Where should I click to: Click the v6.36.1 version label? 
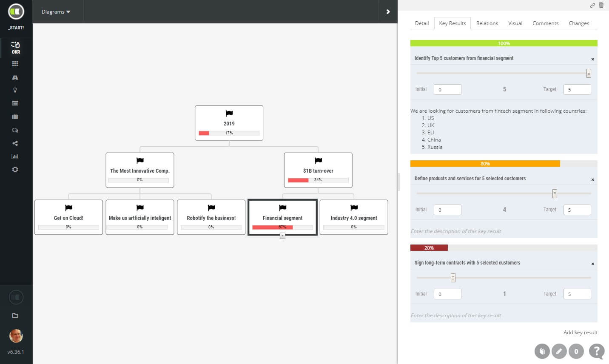tap(16, 352)
